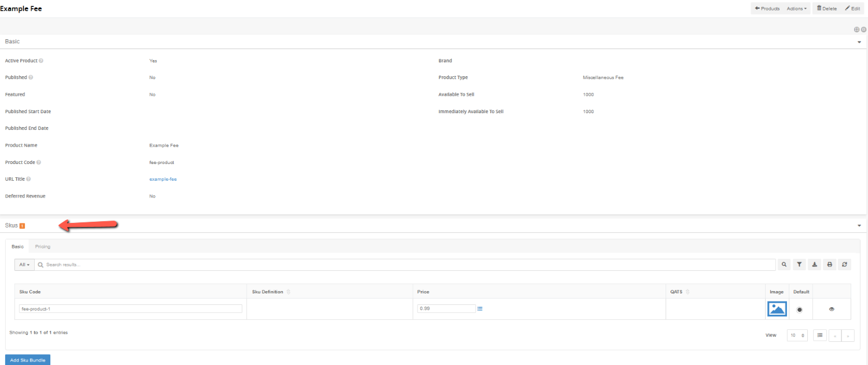Click help icon next to Product Code
The height and width of the screenshot is (365, 868).
[x=38, y=162]
